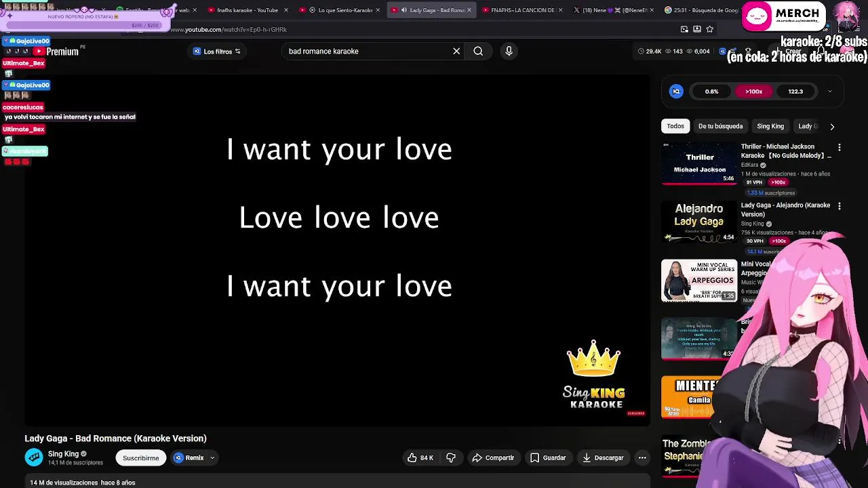Subscribe using the Suscribirme button

(x=140, y=458)
